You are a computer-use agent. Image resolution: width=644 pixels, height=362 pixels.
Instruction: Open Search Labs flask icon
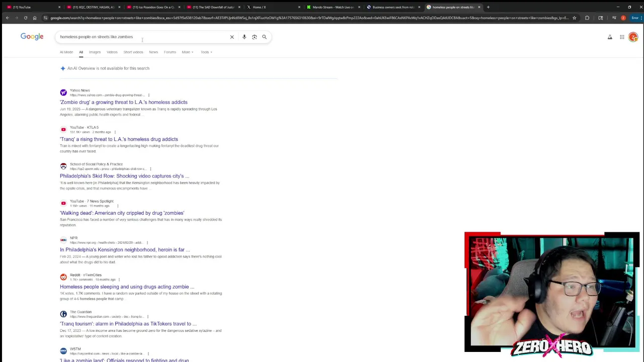(x=610, y=37)
